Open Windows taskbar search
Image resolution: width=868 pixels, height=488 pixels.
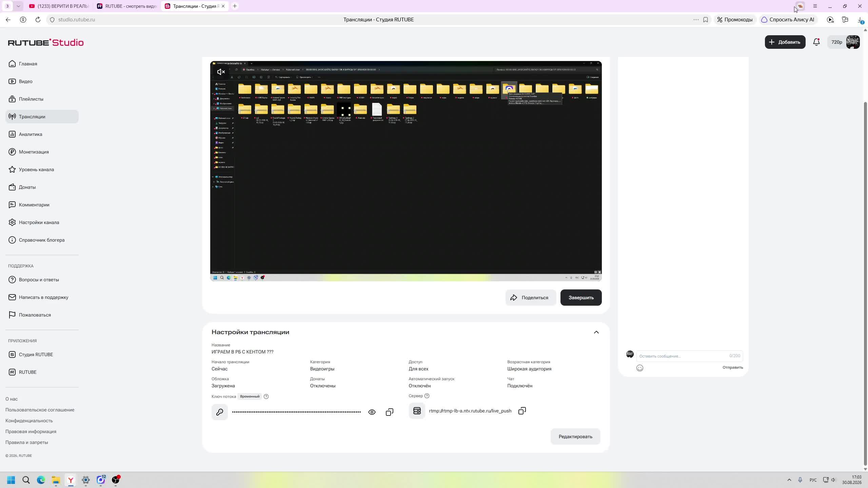[26, 480]
